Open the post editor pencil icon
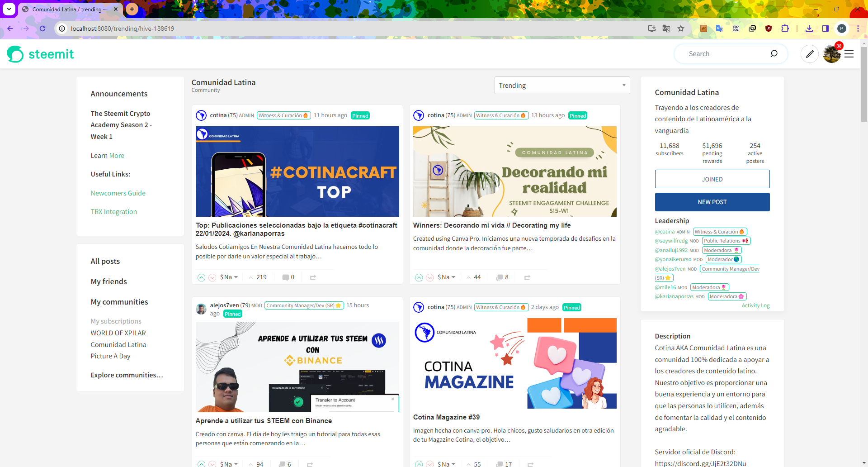This screenshot has height=467, width=868. click(810, 54)
